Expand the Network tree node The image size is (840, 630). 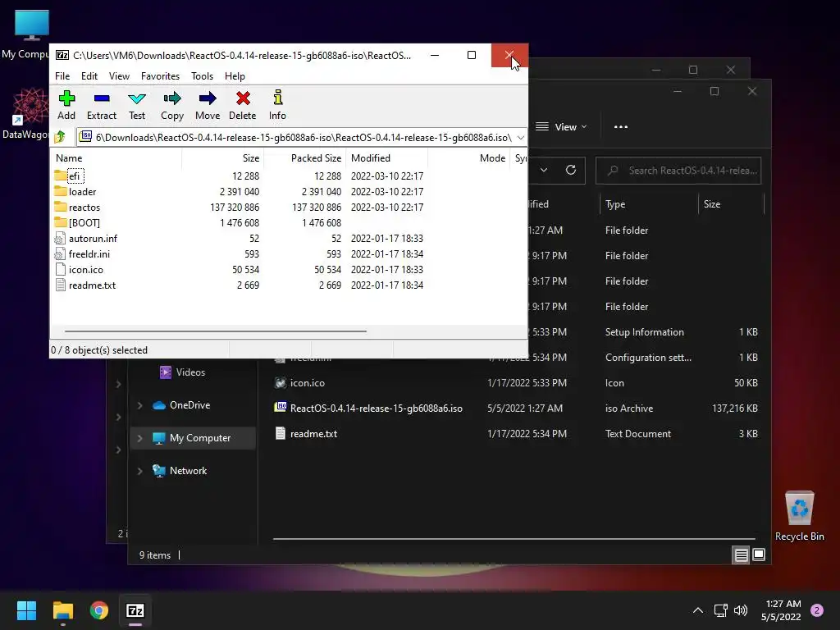tap(139, 471)
